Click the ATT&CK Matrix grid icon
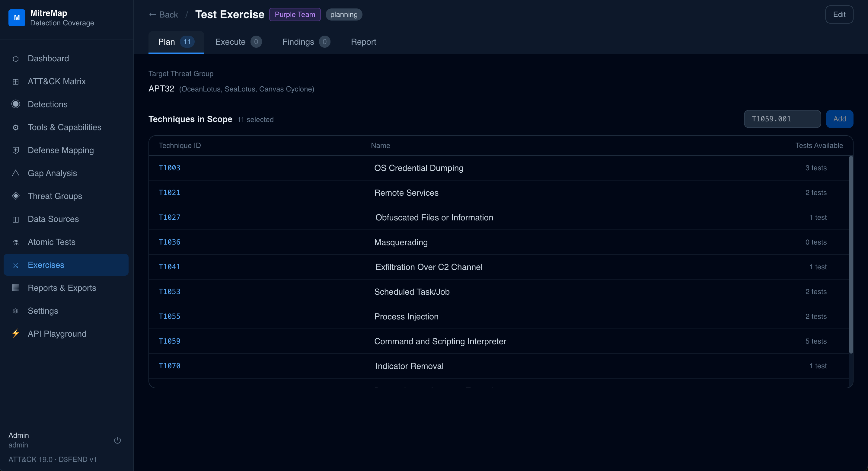The height and width of the screenshot is (471, 868). 15,82
